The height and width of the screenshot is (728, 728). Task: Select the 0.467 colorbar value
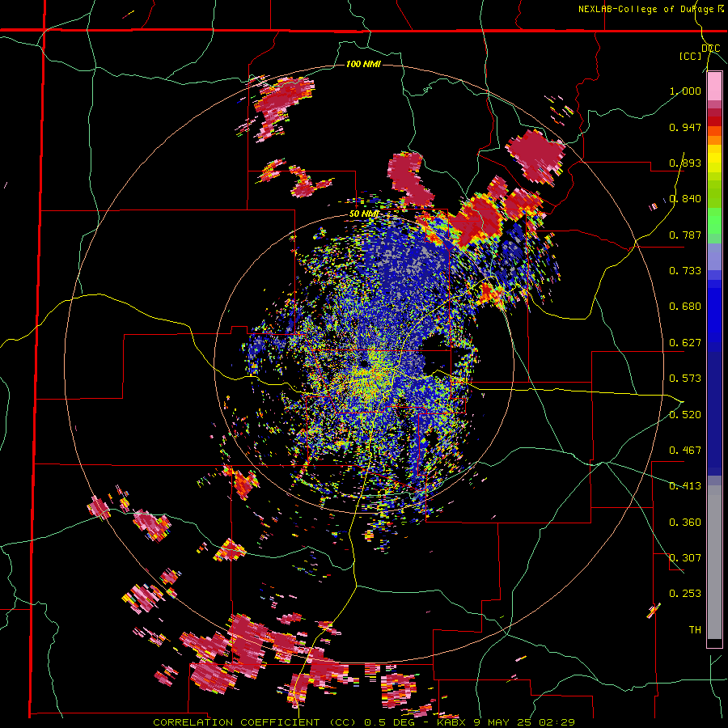point(685,451)
